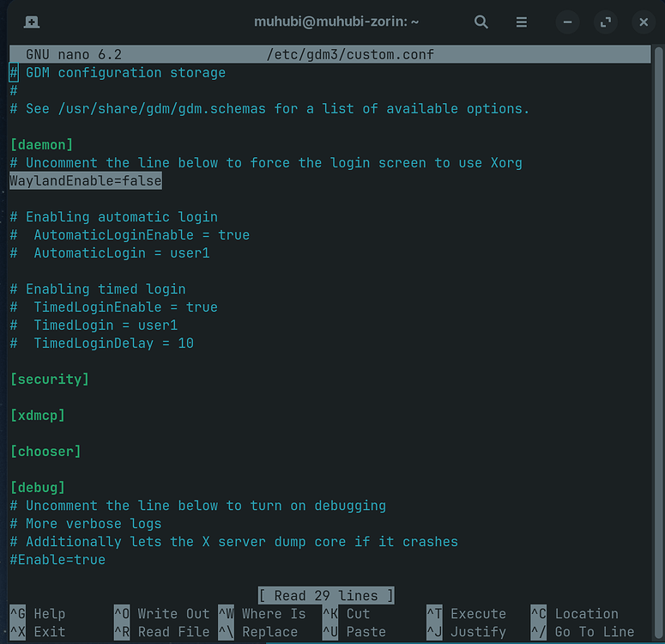This screenshot has height=644, width=665.
Task: Click the GDM configuration storage comment line
Action: pyautogui.click(x=118, y=73)
